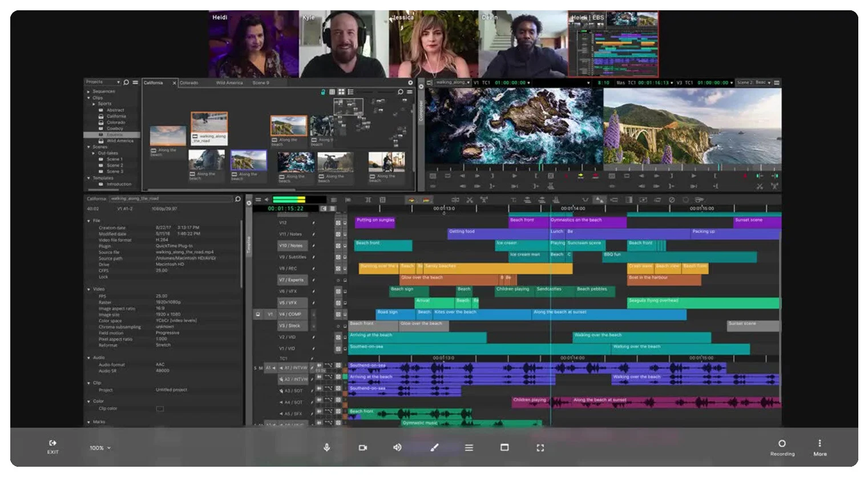The image size is (868, 477).
Task: Click the microphone icon in bottom bar
Action: click(326, 447)
